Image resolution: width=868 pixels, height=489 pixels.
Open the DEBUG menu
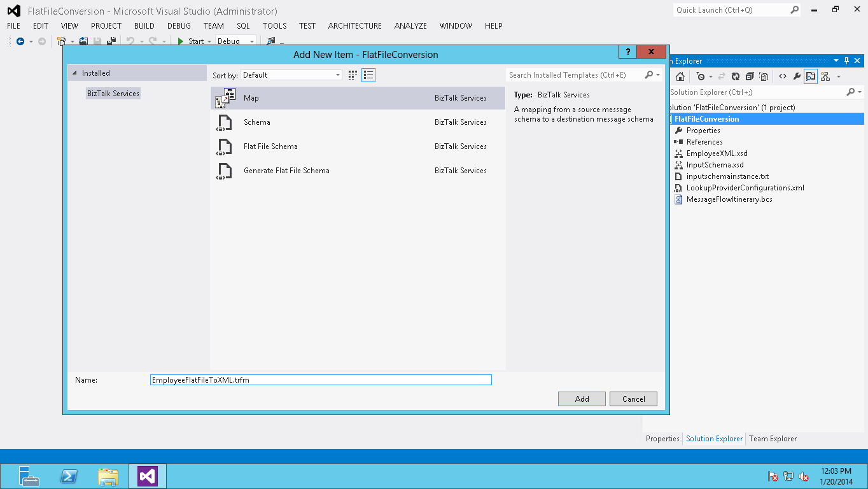(179, 26)
